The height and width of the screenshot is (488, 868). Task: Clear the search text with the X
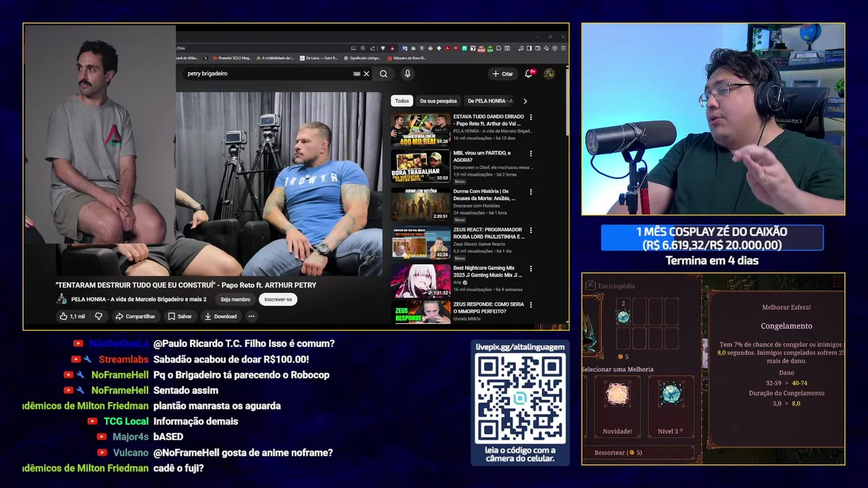(x=366, y=74)
